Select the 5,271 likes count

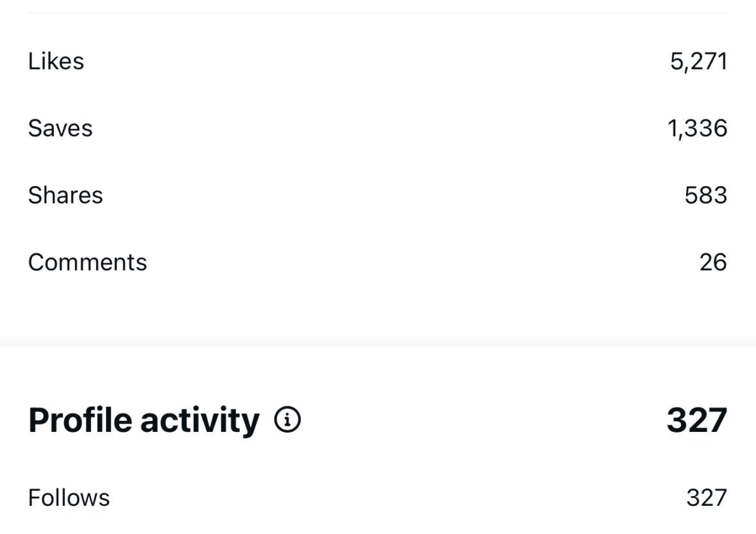tap(698, 62)
